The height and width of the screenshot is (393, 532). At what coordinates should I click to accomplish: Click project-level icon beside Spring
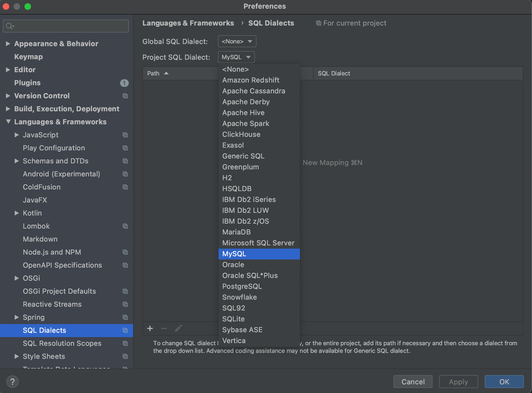[125, 317]
